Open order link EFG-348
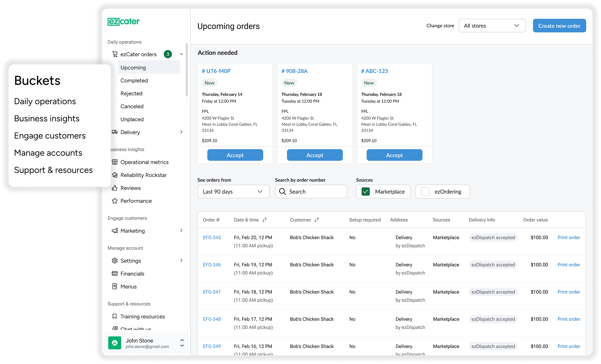Screen dimensions: 601x364 (212, 319)
